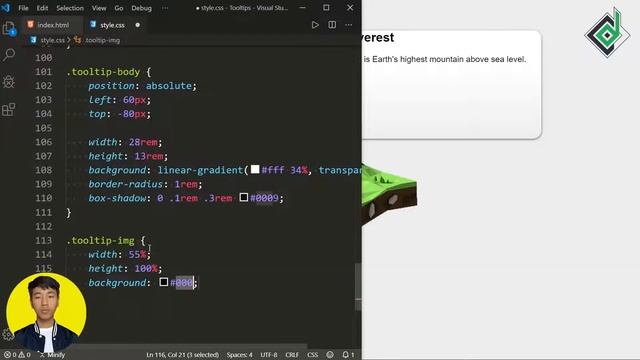This screenshot has height=360, width=640.
Task: Change encoding via UTF-8 status item
Action: (x=269, y=355)
